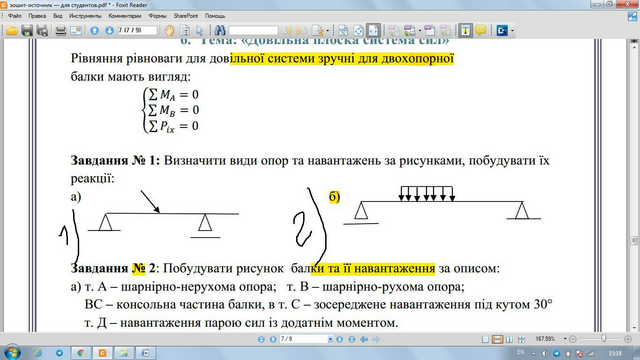Go to previous page with up arrow
The image size is (640, 360).
tap(95, 31)
